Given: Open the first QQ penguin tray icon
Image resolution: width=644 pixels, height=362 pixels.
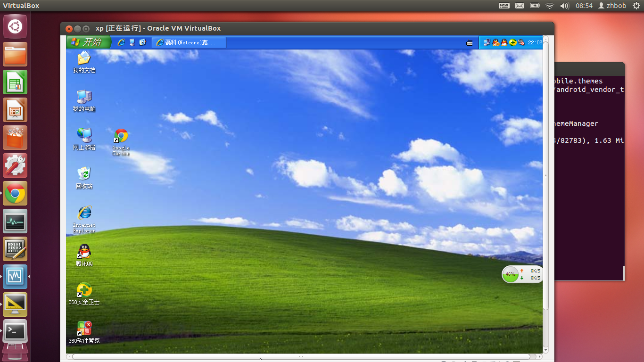Looking at the screenshot, I should [x=495, y=42].
